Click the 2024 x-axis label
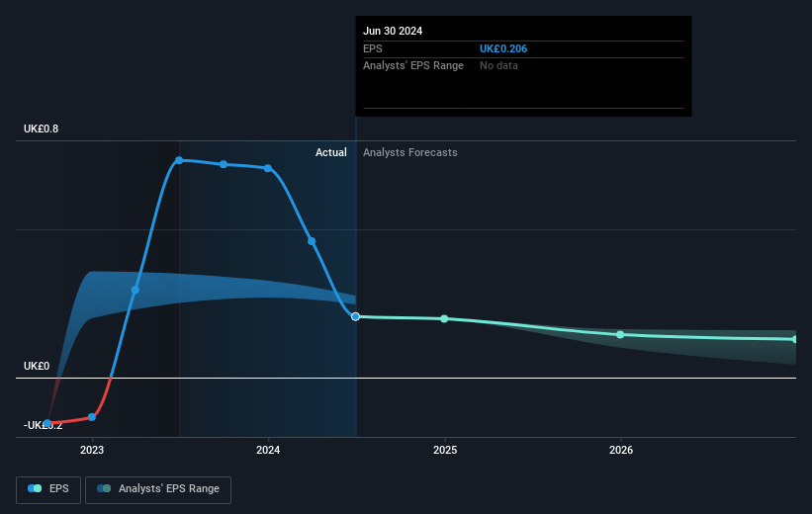The height and width of the screenshot is (514, 812). pyautogui.click(x=268, y=450)
